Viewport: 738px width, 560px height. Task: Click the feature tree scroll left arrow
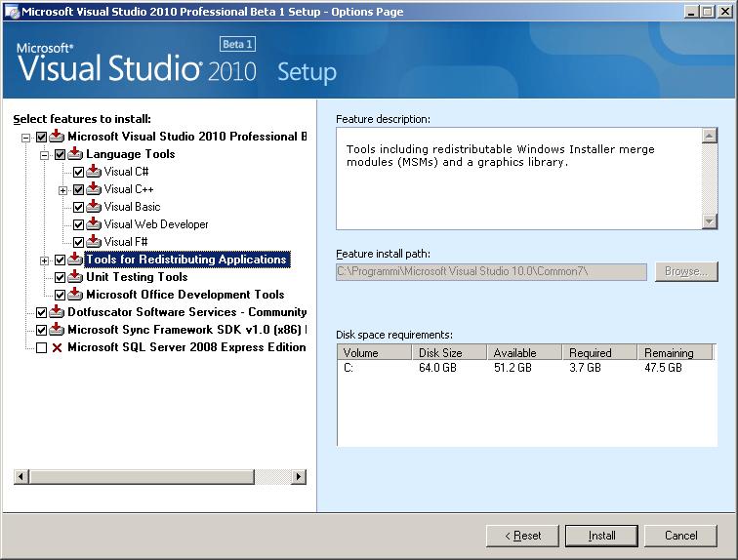[21, 477]
